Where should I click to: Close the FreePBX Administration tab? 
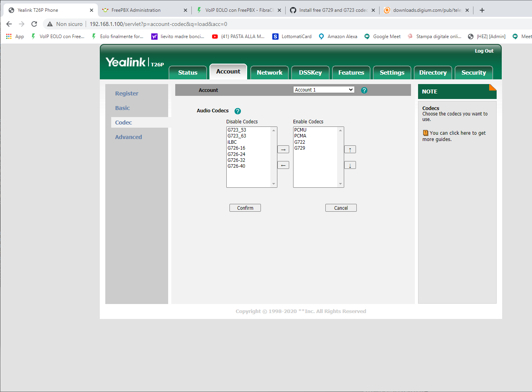(185, 10)
